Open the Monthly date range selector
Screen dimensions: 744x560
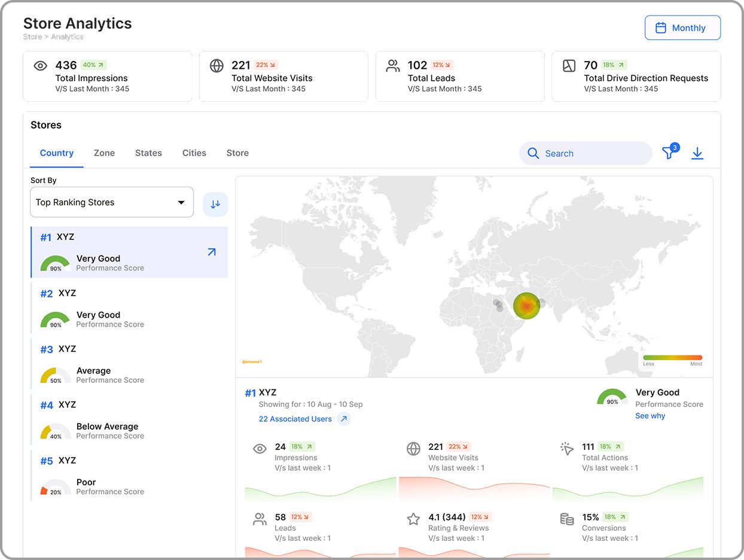[x=682, y=28]
